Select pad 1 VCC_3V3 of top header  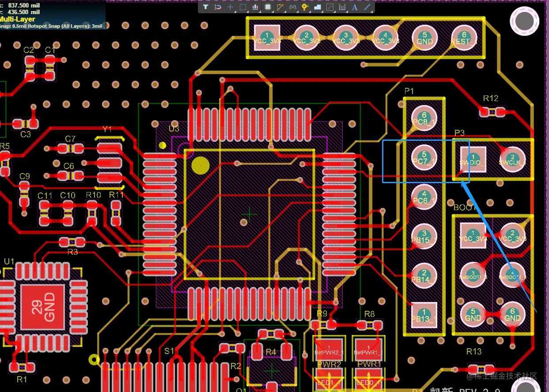[x=267, y=38]
